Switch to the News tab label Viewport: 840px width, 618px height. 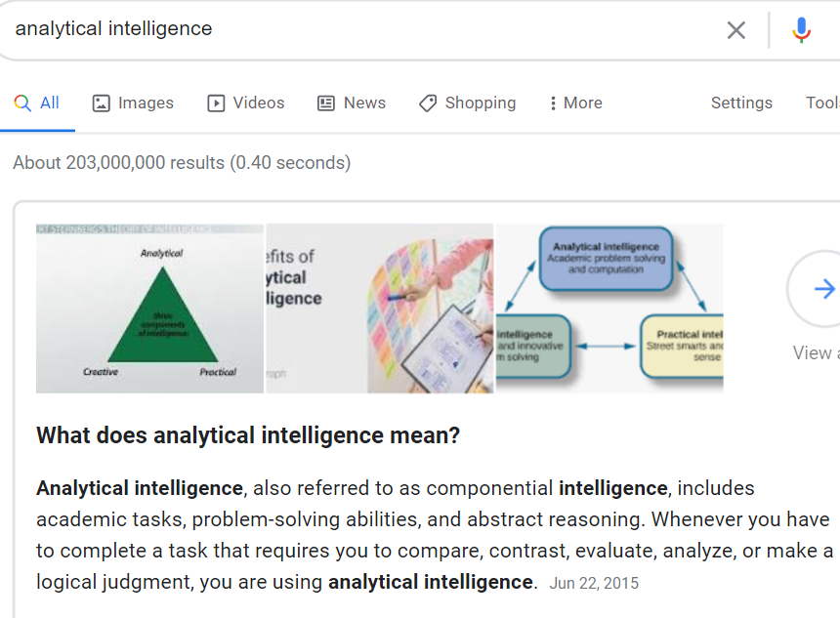[364, 103]
